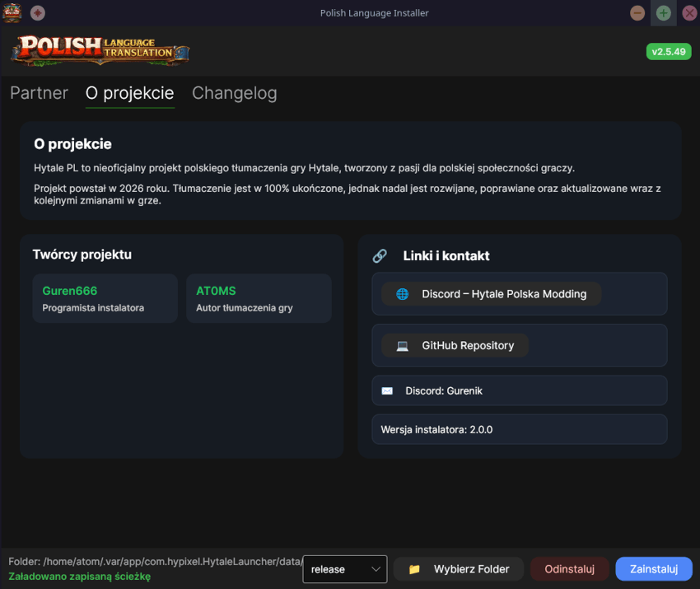
Task: Click the Polish Language Translation logo
Action: pos(100,50)
